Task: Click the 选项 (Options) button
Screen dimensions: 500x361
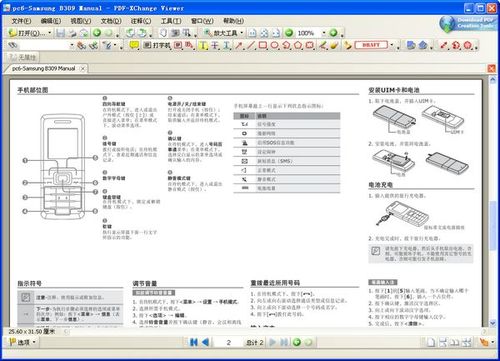Action: point(22,342)
